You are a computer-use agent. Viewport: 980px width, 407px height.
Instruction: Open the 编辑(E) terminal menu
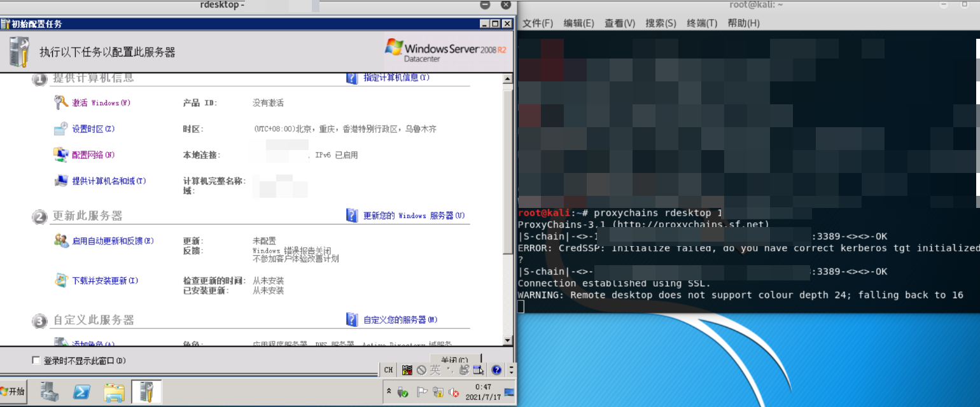click(x=578, y=23)
